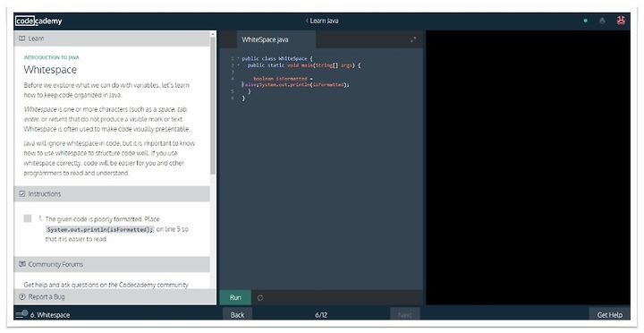
Task: Click the left panel vertical scrollbar
Action: point(213,105)
